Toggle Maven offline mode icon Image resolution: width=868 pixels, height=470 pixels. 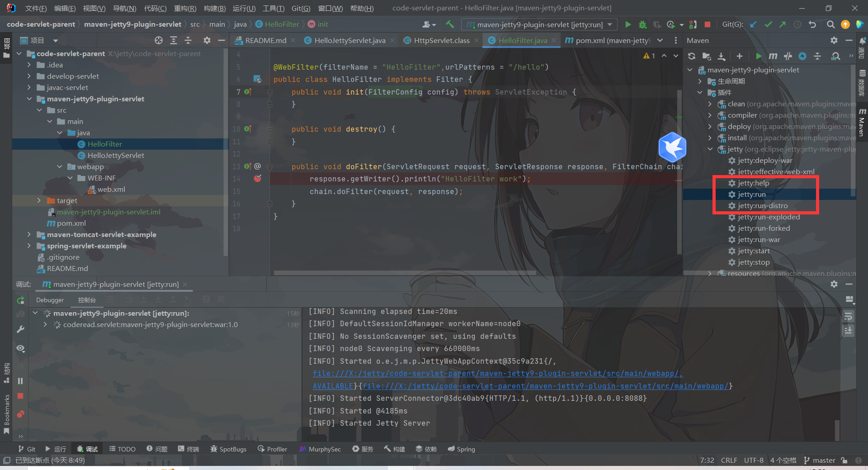(788, 56)
